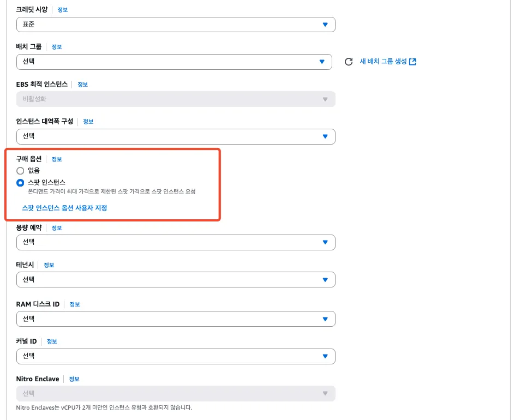
Task: Open the RAM 디스크 ID dropdown
Action: [176, 319]
